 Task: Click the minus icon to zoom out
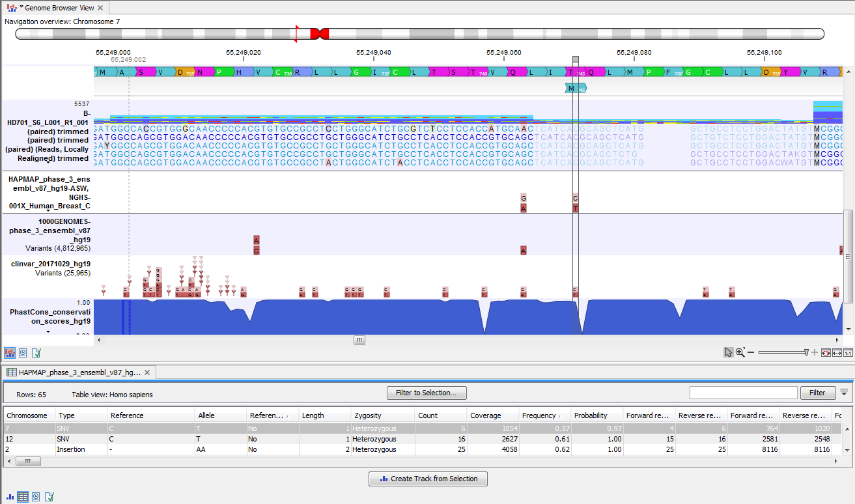tap(751, 352)
